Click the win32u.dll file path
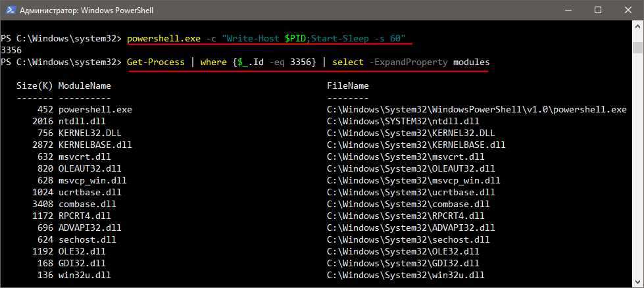This screenshot has width=644, height=288. pyautogui.click(x=405, y=275)
